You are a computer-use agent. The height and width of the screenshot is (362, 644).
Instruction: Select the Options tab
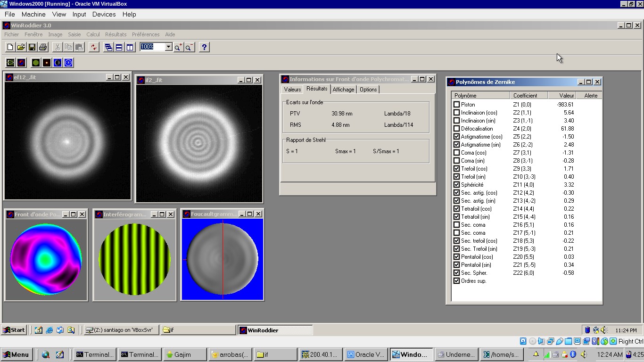[x=368, y=90]
